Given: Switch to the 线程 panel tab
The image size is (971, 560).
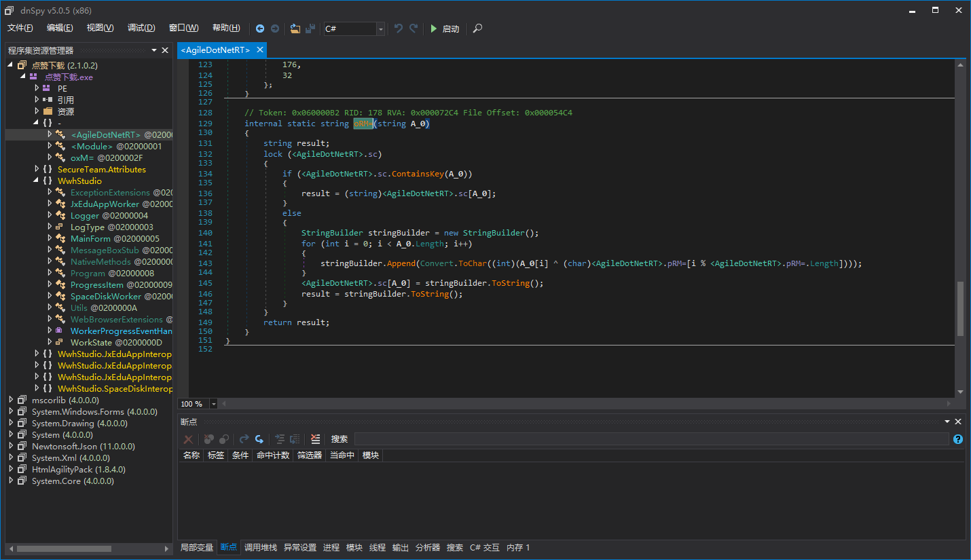Looking at the screenshot, I should point(377,547).
